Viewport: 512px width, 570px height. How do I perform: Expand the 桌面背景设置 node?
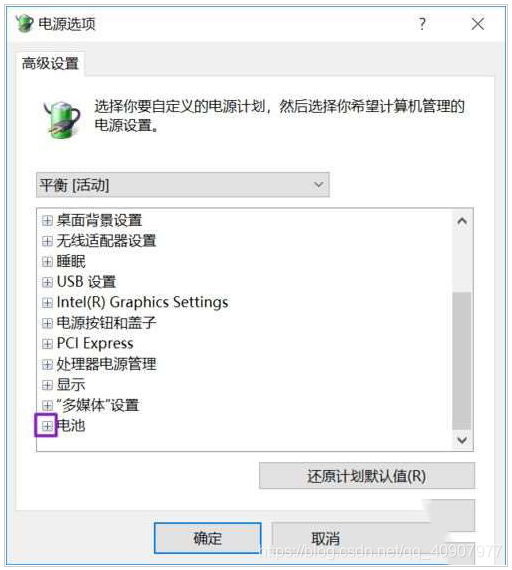point(47,220)
